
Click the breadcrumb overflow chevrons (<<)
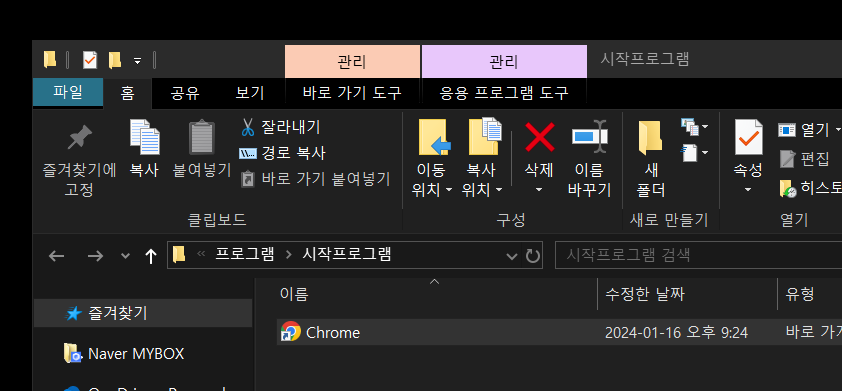tap(201, 254)
